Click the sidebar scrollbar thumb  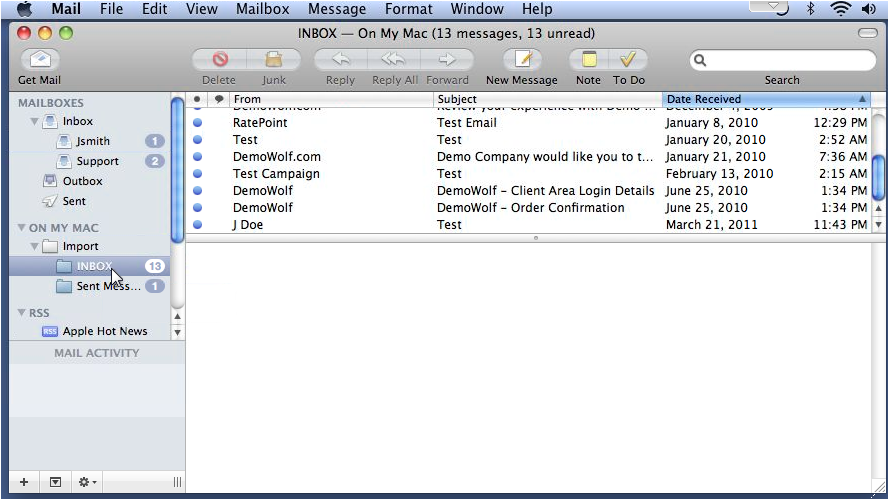[177, 170]
